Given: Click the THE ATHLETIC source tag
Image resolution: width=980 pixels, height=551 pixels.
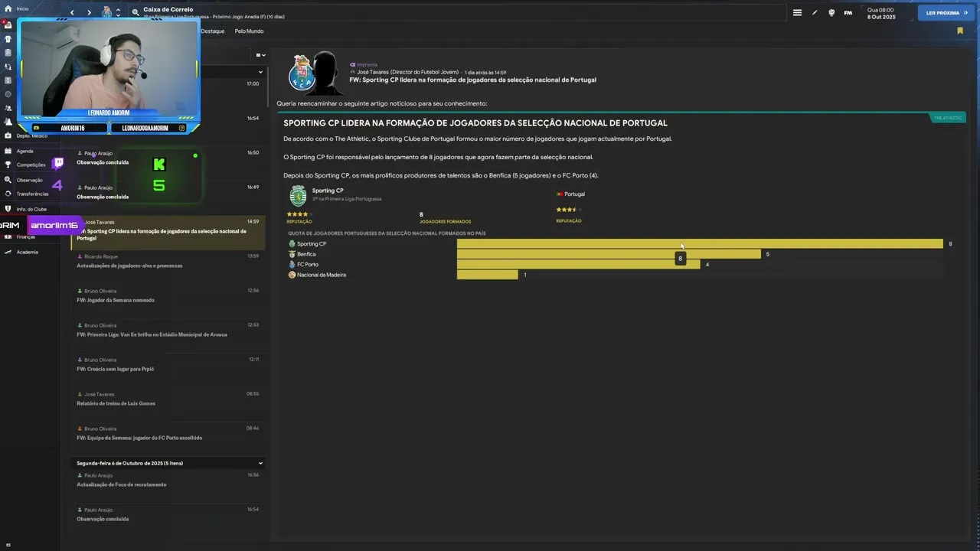Looking at the screenshot, I should coord(948,118).
